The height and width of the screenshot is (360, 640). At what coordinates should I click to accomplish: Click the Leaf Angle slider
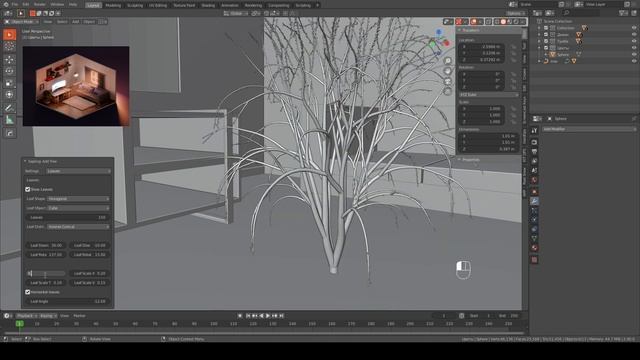67,302
